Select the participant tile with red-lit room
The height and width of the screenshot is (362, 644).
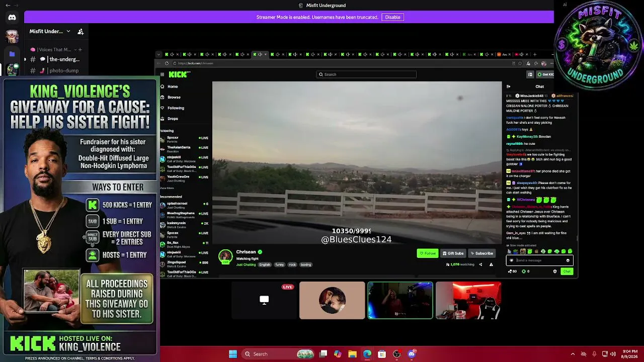pos(468,300)
